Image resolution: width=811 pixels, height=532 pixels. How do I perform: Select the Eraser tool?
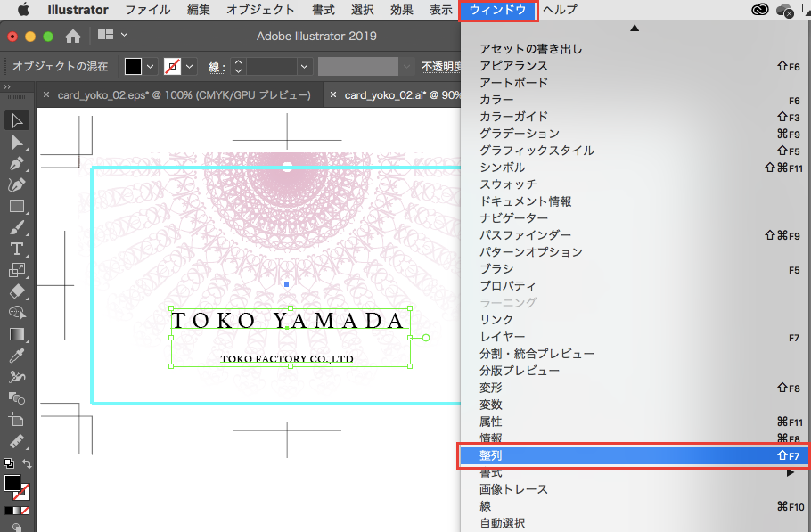pos(17,291)
